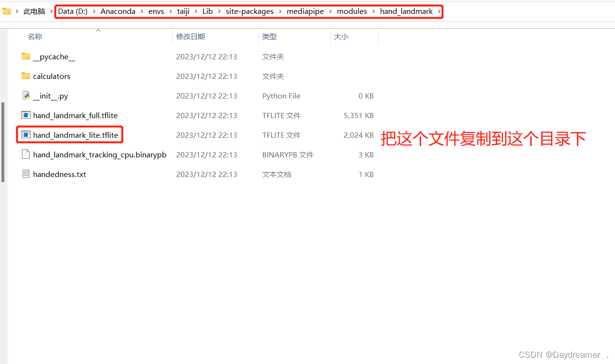Navigate to modules breadcrumb
Screen dimensions: 615x364
[x=352, y=11]
